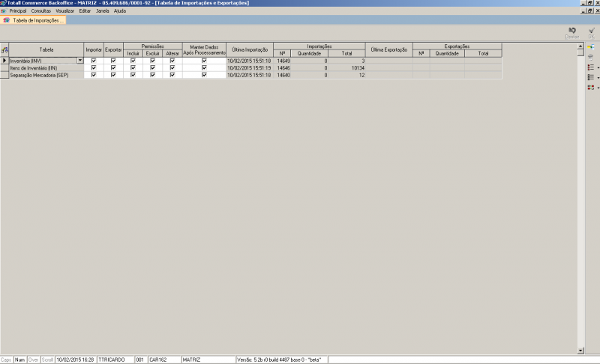
Task: Expand the red-green grid icon dropdown arrow
Action: click(x=598, y=88)
